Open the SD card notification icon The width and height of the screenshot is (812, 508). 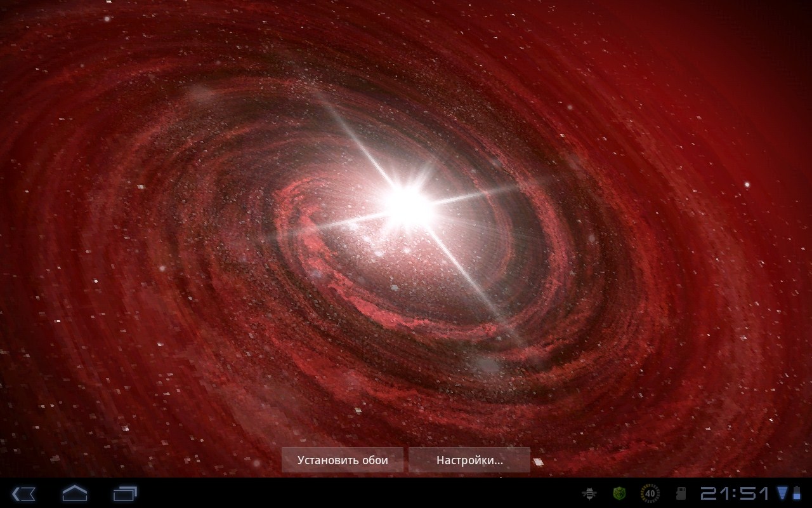coord(681,493)
